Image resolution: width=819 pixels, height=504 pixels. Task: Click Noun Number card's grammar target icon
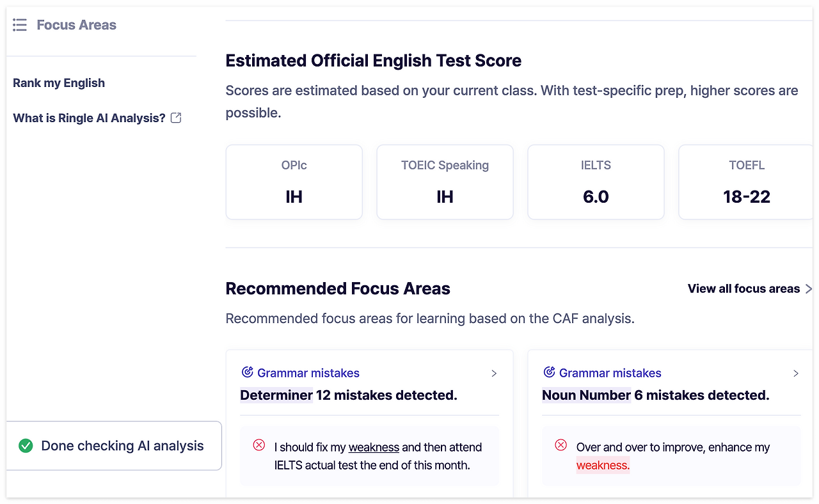(549, 372)
